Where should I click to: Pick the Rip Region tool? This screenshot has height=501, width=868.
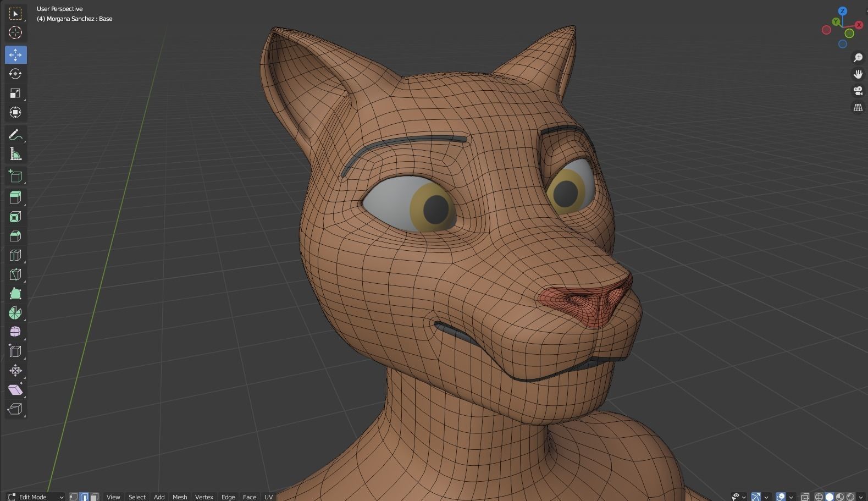click(x=15, y=409)
